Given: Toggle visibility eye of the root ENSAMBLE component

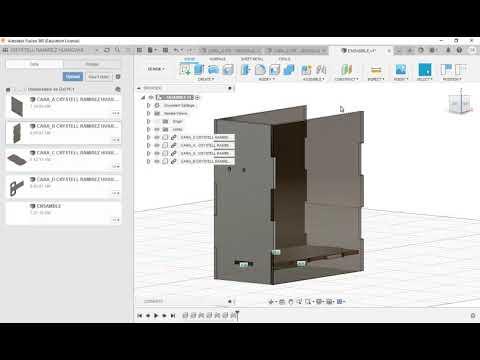Looking at the screenshot, I should [151, 97].
